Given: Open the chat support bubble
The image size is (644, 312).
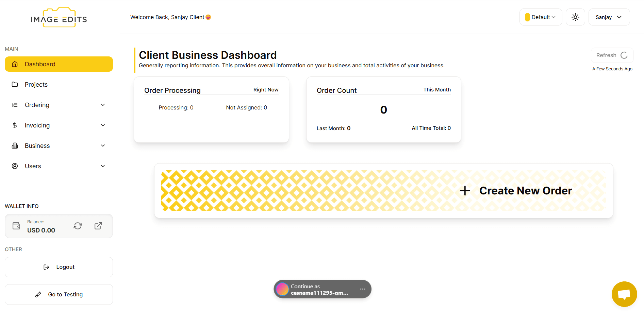Looking at the screenshot, I should 624,294.
